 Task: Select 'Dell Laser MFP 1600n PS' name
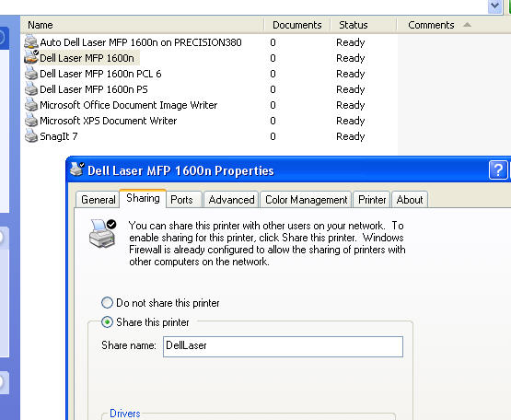94,89
